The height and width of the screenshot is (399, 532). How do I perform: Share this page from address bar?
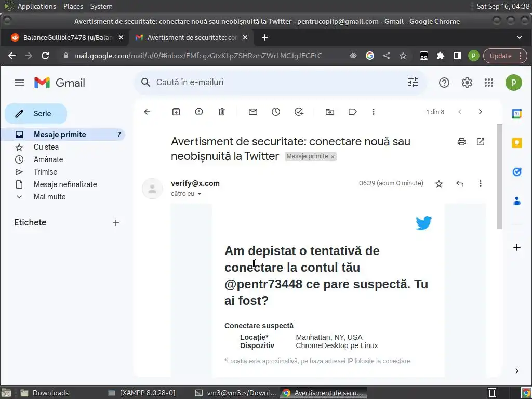point(387,56)
